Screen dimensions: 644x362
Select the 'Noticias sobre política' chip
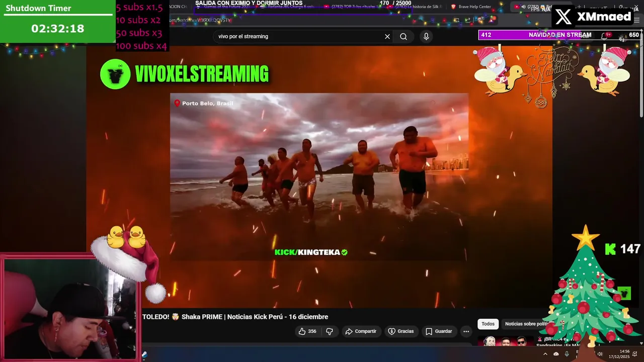click(x=527, y=324)
